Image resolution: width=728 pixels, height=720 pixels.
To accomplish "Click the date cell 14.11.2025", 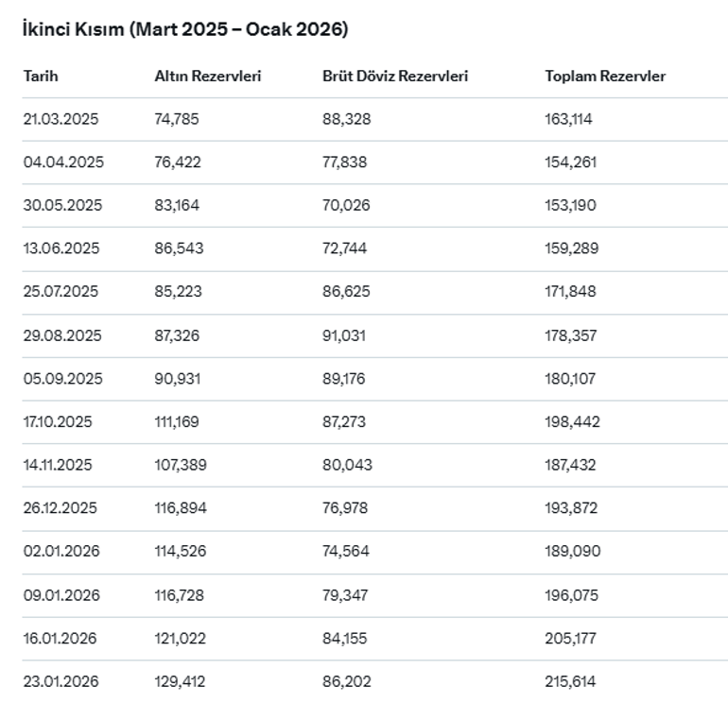I will (59, 465).
